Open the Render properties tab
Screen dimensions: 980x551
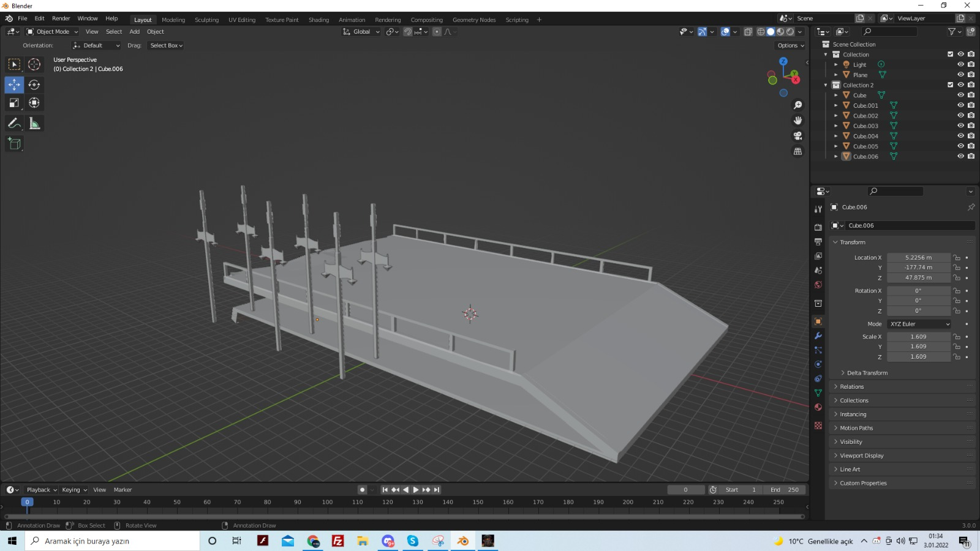pyautogui.click(x=818, y=227)
